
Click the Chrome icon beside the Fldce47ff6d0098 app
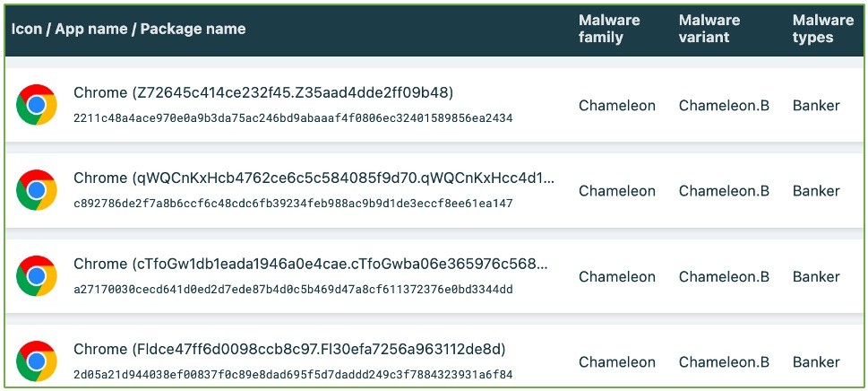pos(37,361)
